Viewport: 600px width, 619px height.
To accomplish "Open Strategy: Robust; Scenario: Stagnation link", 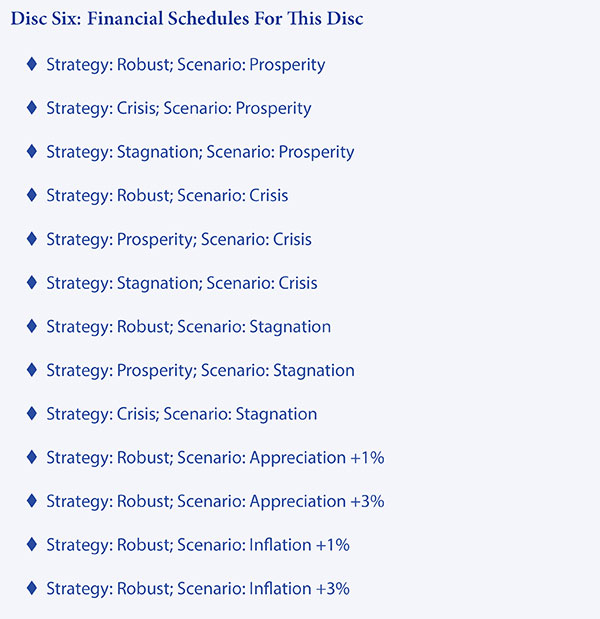I will click(188, 327).
